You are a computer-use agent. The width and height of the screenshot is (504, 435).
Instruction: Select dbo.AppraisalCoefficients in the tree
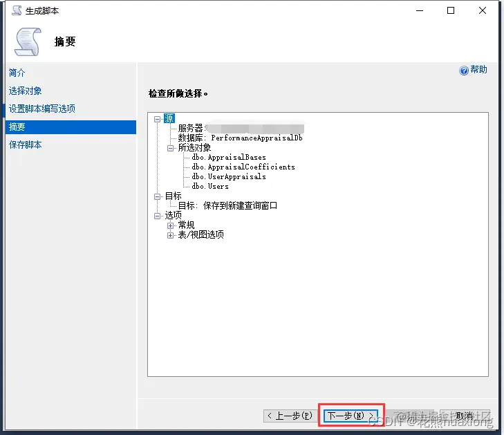tap(243, 167)
